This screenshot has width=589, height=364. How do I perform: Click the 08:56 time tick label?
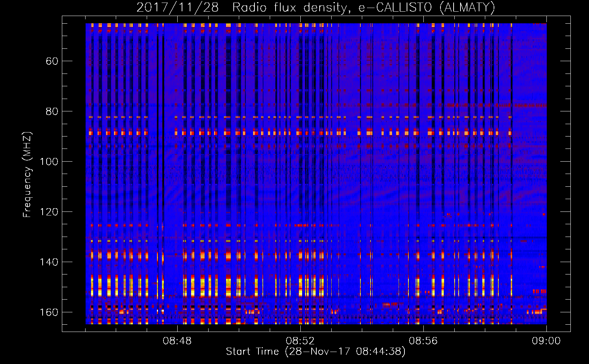[x=423, y=341]
